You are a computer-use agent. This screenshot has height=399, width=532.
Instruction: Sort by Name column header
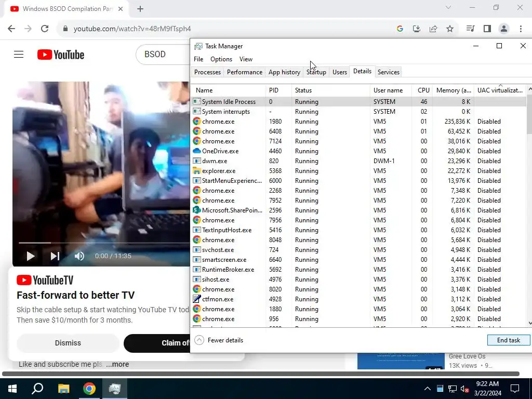[229, 90]
